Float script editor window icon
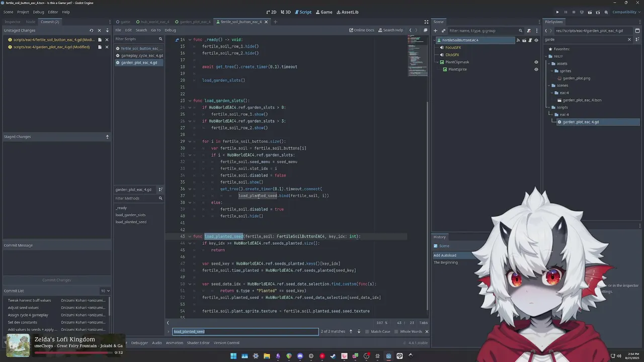644x362 pixels. pyautogui.click(x=425, y=30)
